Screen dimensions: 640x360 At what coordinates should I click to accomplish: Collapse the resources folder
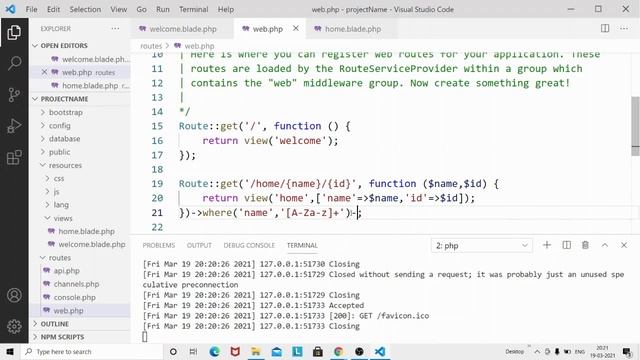point(65,165)
